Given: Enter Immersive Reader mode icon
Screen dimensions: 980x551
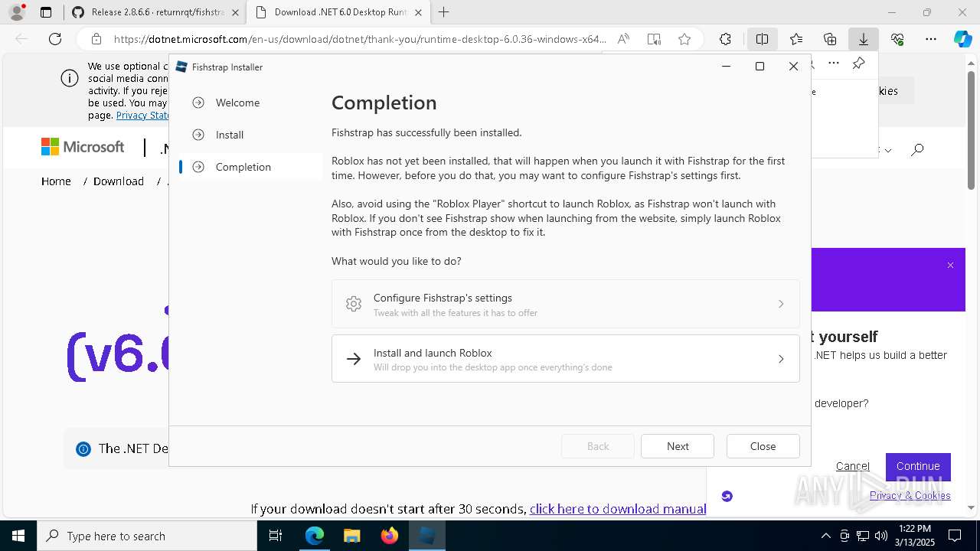Looking at the screenshot, I should pyautogui.click(x=654, y=39).
